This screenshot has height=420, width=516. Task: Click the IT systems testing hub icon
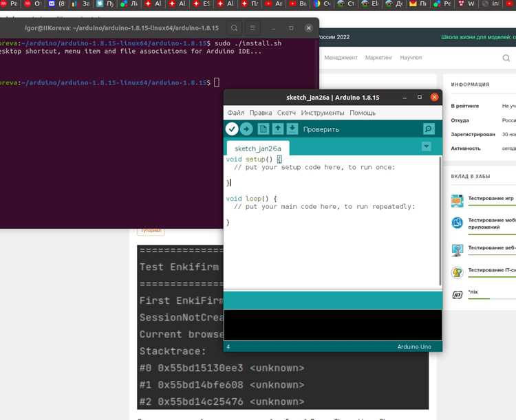pyautogui.click(x=457, y=272)
